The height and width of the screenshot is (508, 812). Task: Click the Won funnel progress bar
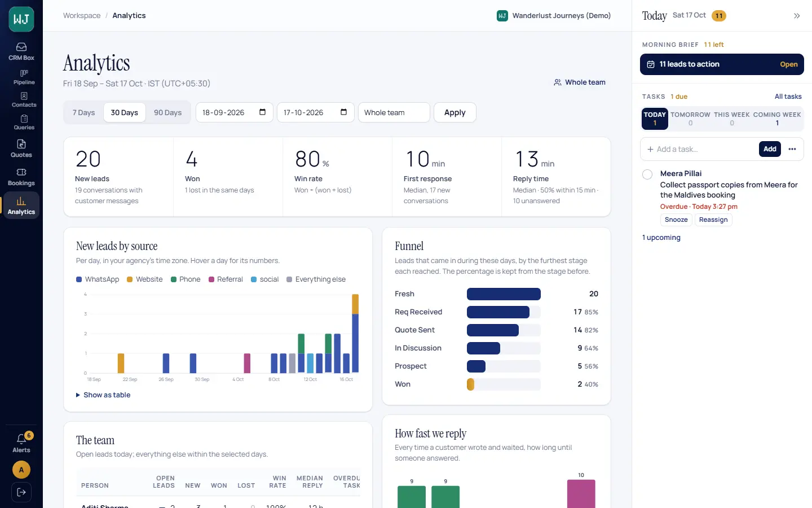coord(504,384)
